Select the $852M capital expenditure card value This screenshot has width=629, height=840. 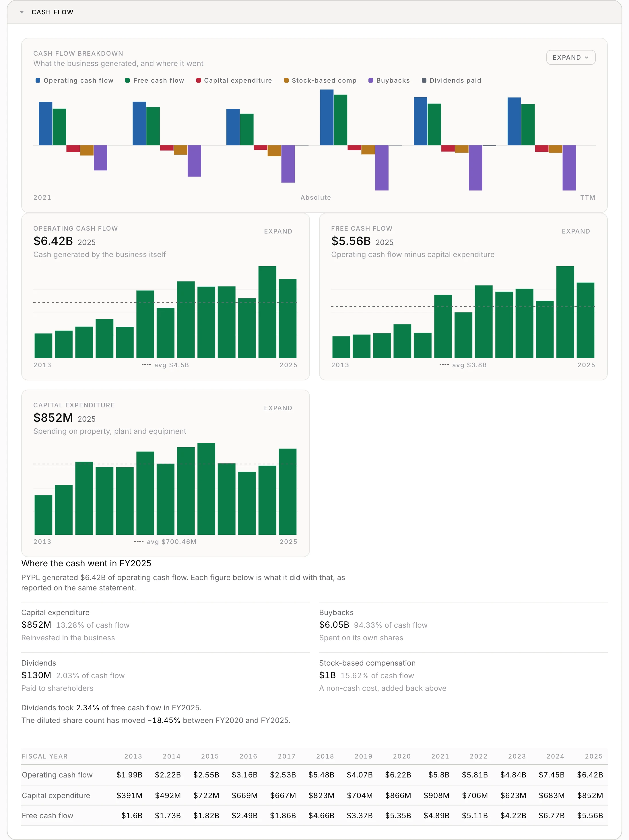[53, 418]
